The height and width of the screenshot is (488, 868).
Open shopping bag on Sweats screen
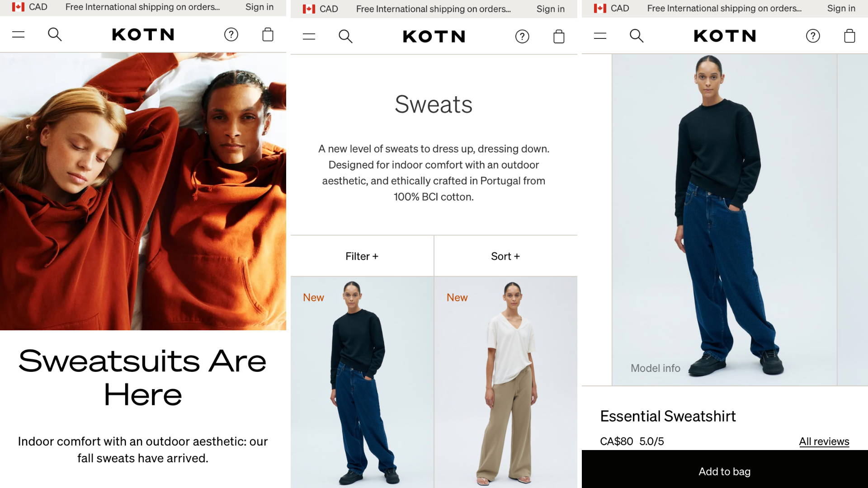(559, 36)
